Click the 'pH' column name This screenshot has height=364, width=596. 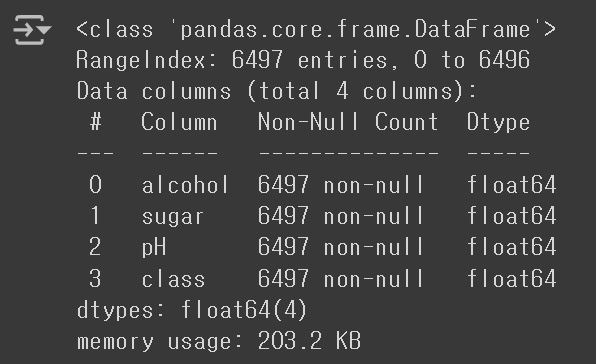pos(154,247)
